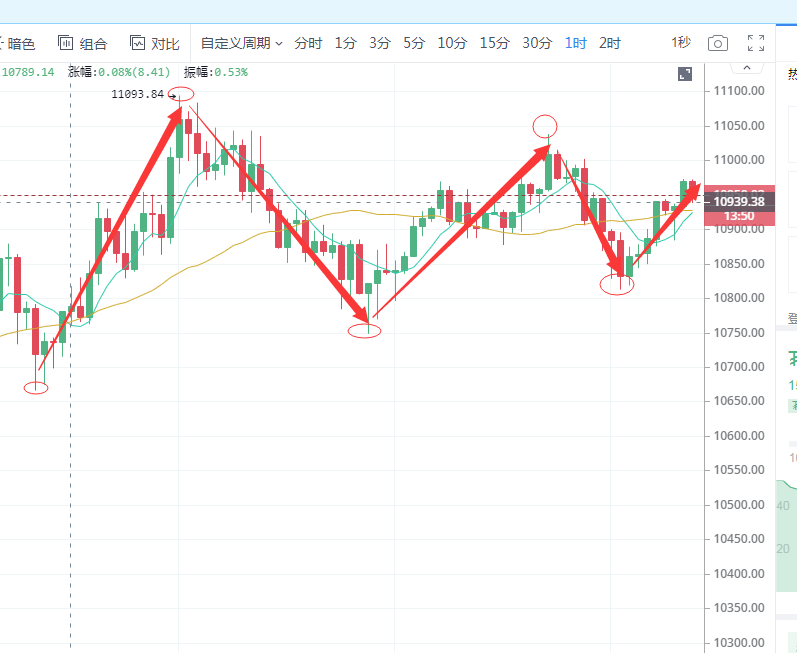
Task: Switch to the 30分 interval
Action: [537, 43]
